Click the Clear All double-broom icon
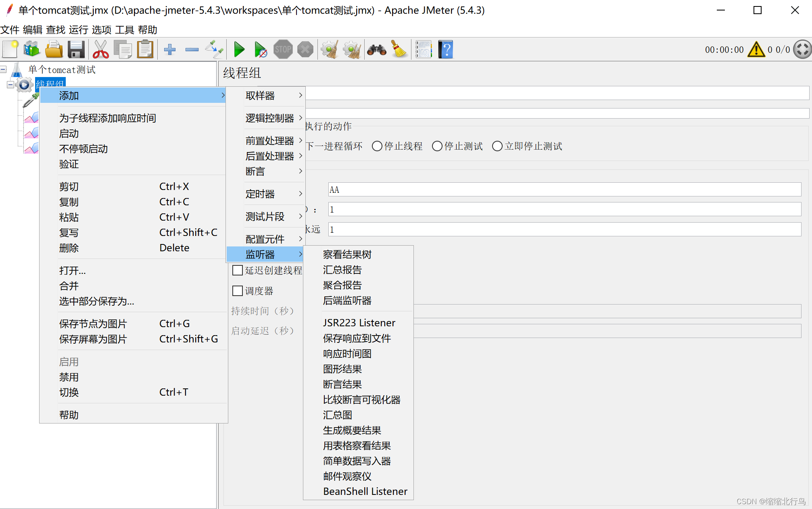The image size is (812, 509). pos(353,50)
